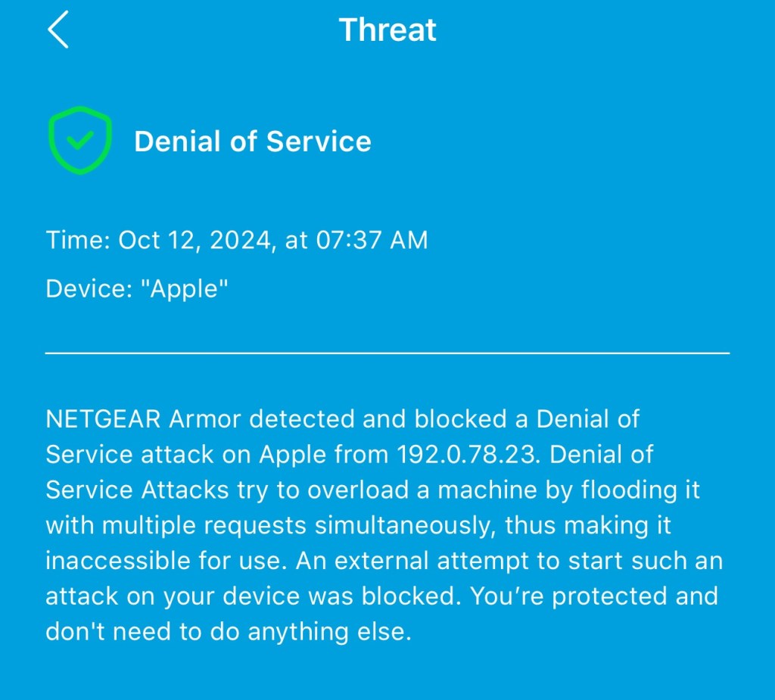
Task: Tap the phrase "inaccessible for use"
Action: point(167,561)
